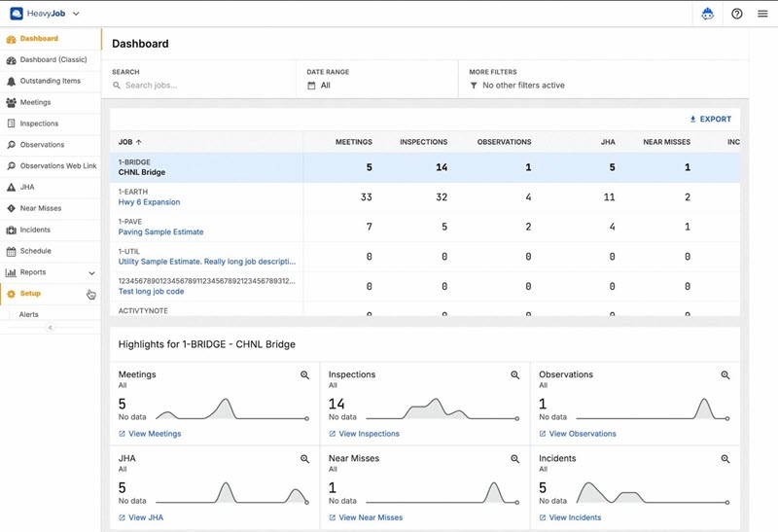Viewport: 778px width, 532px height.
Task: Open Near Misses from the sidebar
Action: [x=42, y=209]
